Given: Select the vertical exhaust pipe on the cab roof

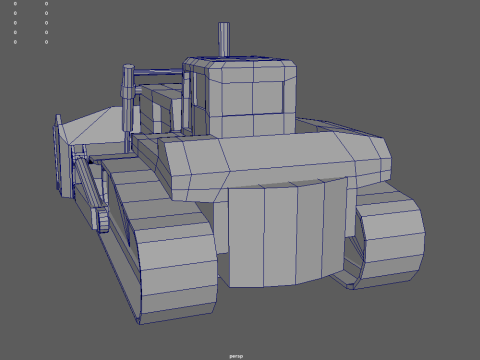Looking at the screenshot, I should point(224,39).
